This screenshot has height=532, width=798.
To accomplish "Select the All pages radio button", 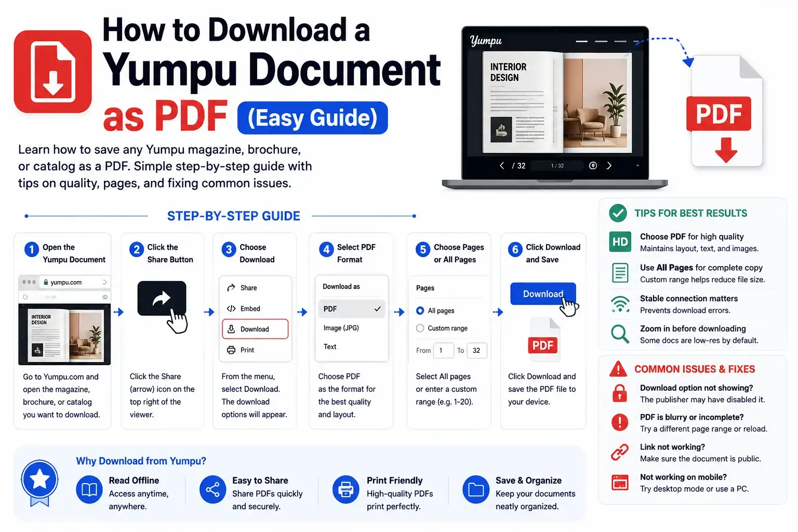I will [x=420, y=311].
